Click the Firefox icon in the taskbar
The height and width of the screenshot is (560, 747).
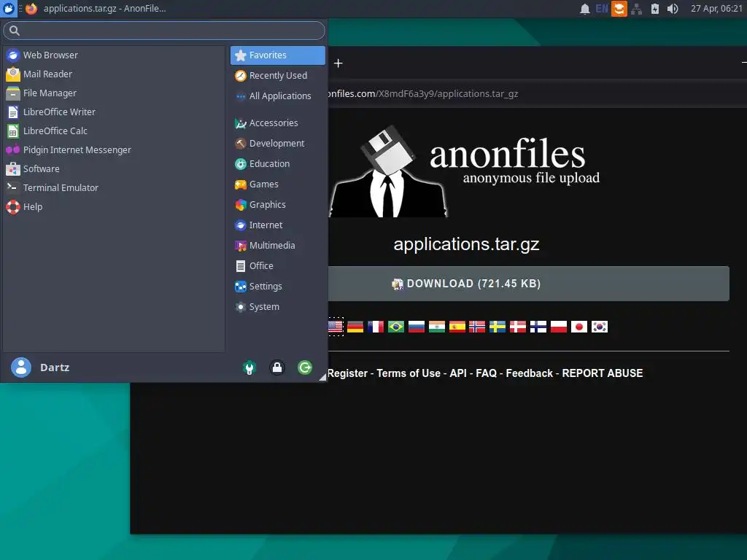31,9
